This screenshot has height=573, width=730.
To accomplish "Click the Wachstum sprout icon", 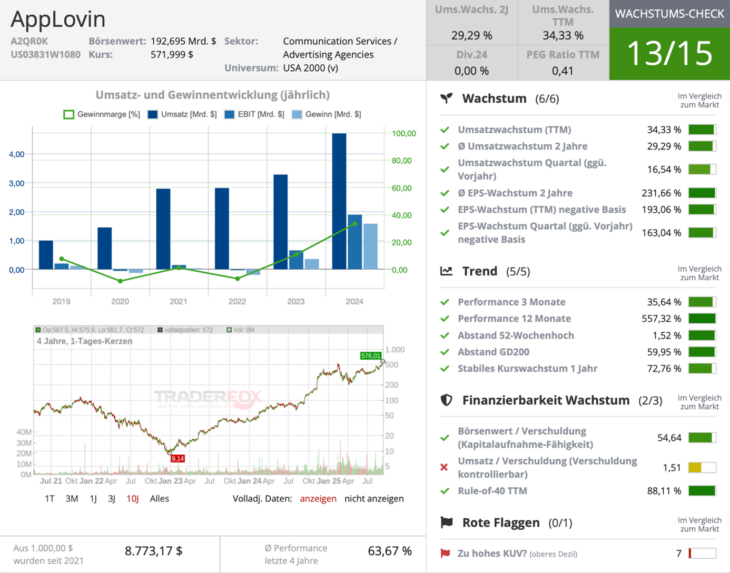I will [446, 98].
